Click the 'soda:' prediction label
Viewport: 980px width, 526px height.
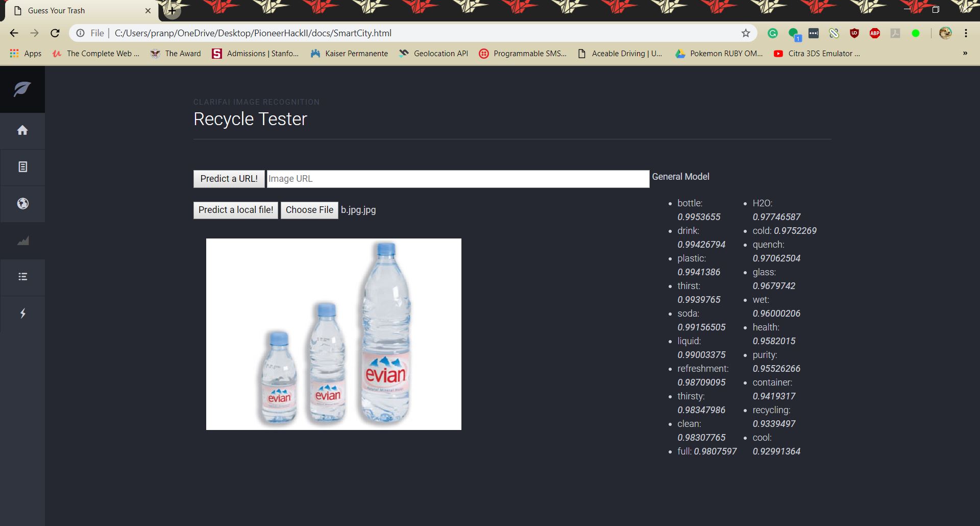[x=689, y=314]
